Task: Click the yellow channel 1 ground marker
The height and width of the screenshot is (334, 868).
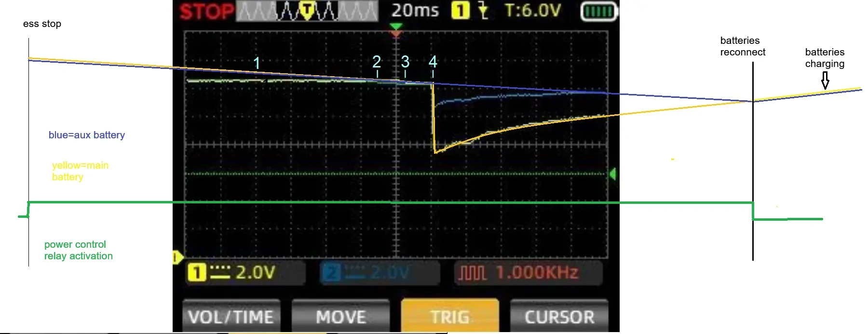Action: click(x=177, y=257)
